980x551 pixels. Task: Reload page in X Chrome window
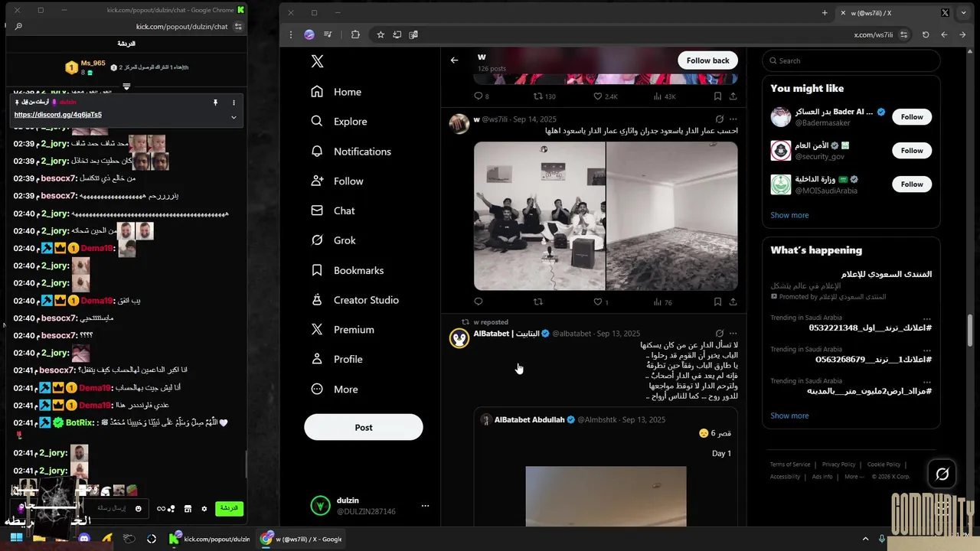pos(925,34)
